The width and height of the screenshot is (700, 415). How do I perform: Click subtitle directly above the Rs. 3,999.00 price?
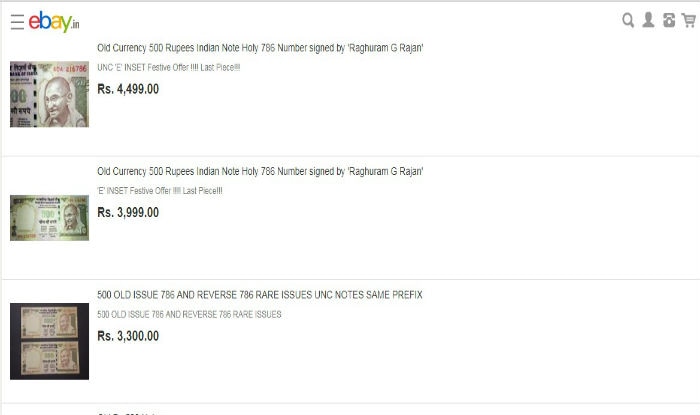click(160, 191)
